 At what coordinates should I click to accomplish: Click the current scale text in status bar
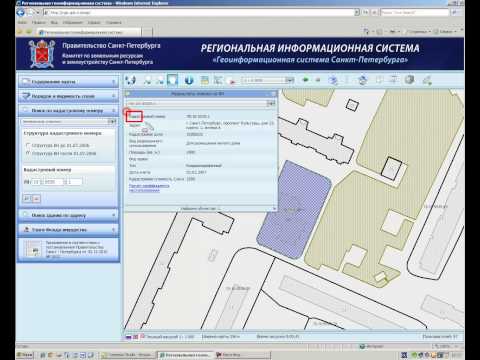coord(170,337)
